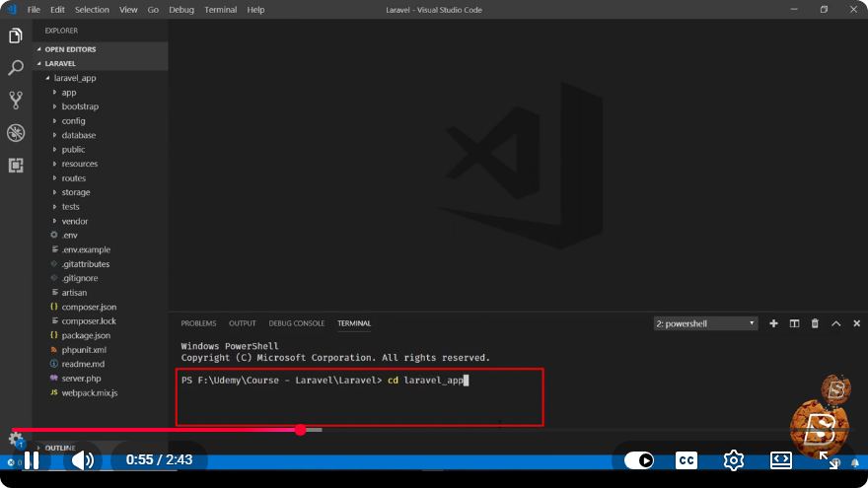The height and width of the screenshot is (488, 868).
Task: Open the Search view in activity bar
Action: pos(16,68)
